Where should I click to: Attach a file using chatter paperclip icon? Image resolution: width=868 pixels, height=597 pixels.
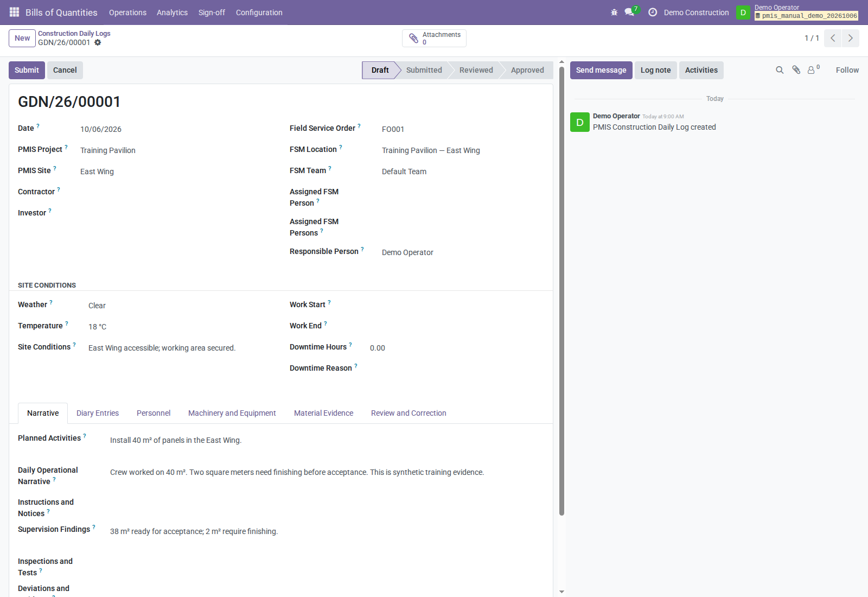[x=796, y=70]
